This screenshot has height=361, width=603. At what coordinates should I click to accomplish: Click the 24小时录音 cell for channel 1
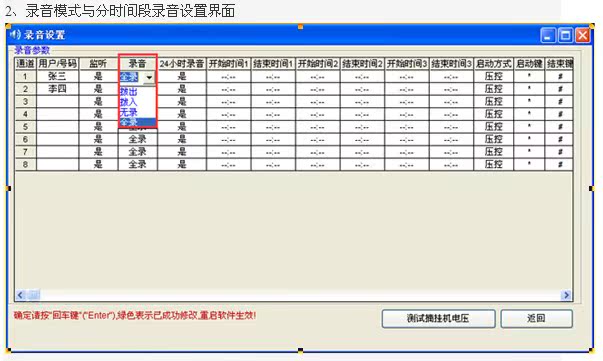pyautogui.click(x=182, y=76)
